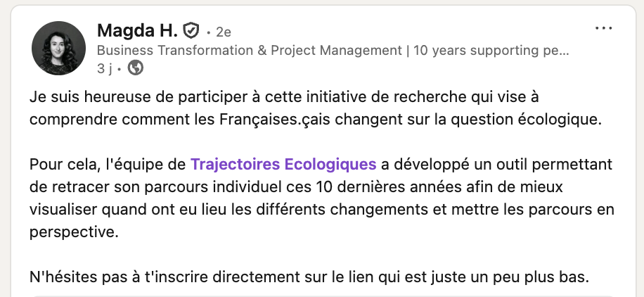Click the verified shield badge beside Magda H.
This screenshot has height=297, width=644.
[191, 31]
